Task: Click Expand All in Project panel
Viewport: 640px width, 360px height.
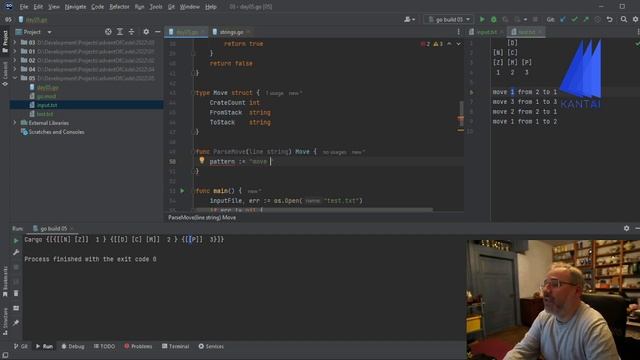Action: [x=120, y=32]
